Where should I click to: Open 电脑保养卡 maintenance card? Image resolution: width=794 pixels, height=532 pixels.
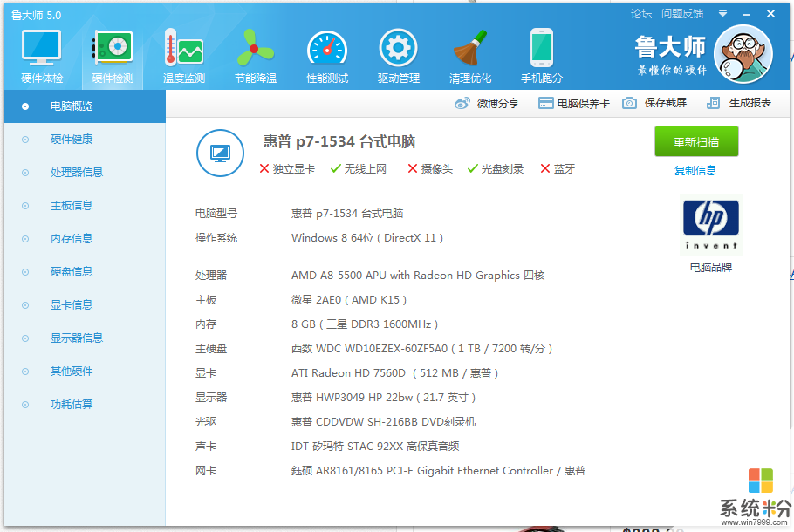coord(574,103)
